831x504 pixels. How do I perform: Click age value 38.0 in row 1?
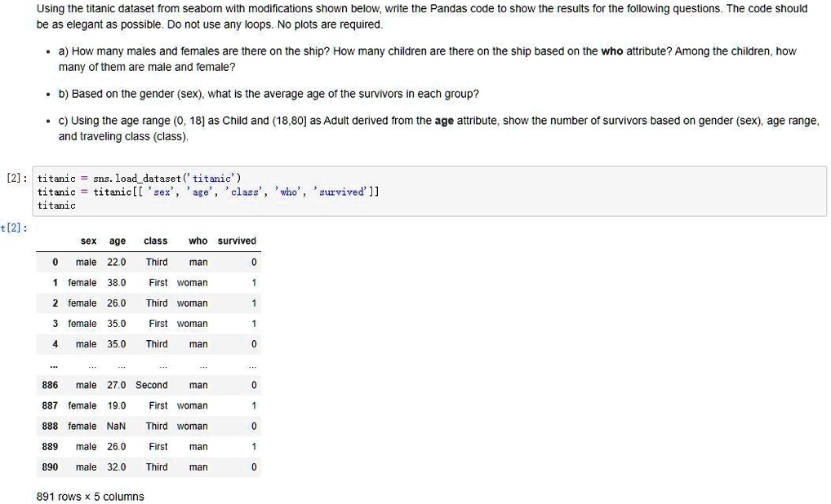pos(117,283)
